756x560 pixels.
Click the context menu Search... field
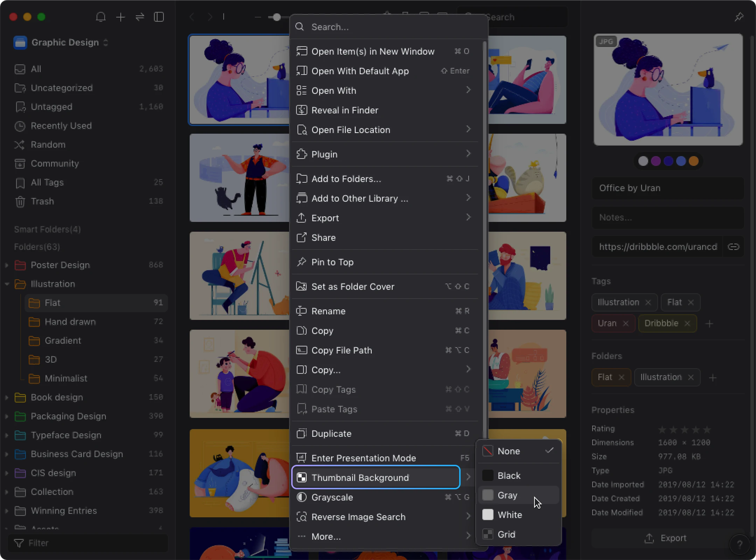pyautogui.click(x=388, y=27)
